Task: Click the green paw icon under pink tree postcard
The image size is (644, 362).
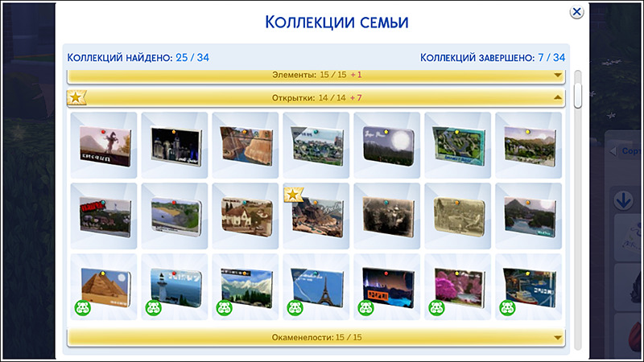Action: [x=436, y=308]
